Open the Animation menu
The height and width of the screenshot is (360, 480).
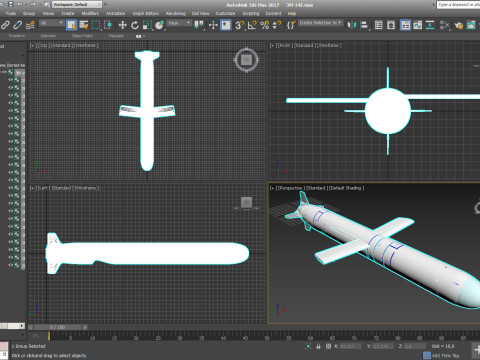pos(115,13)
